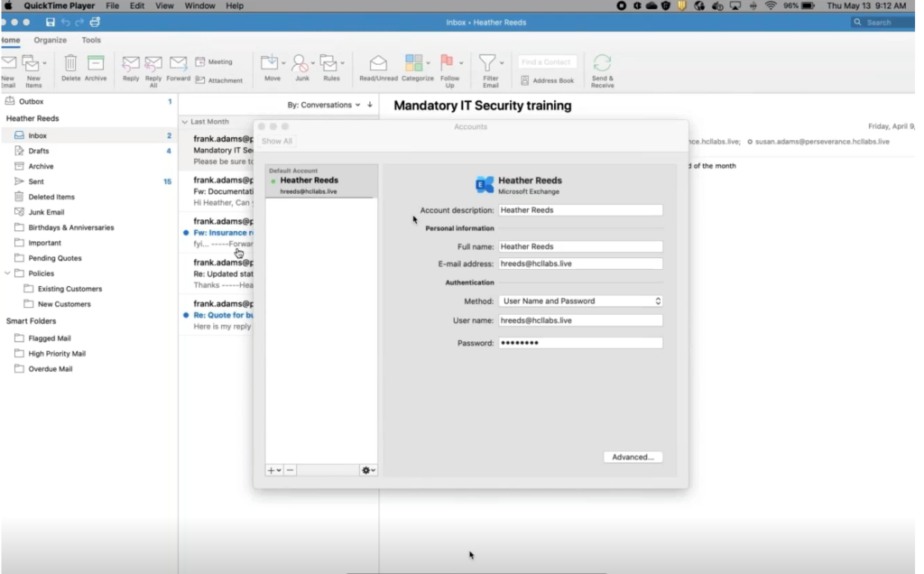Open the Overdue Mail smart folder

click(x=89, y=369)
